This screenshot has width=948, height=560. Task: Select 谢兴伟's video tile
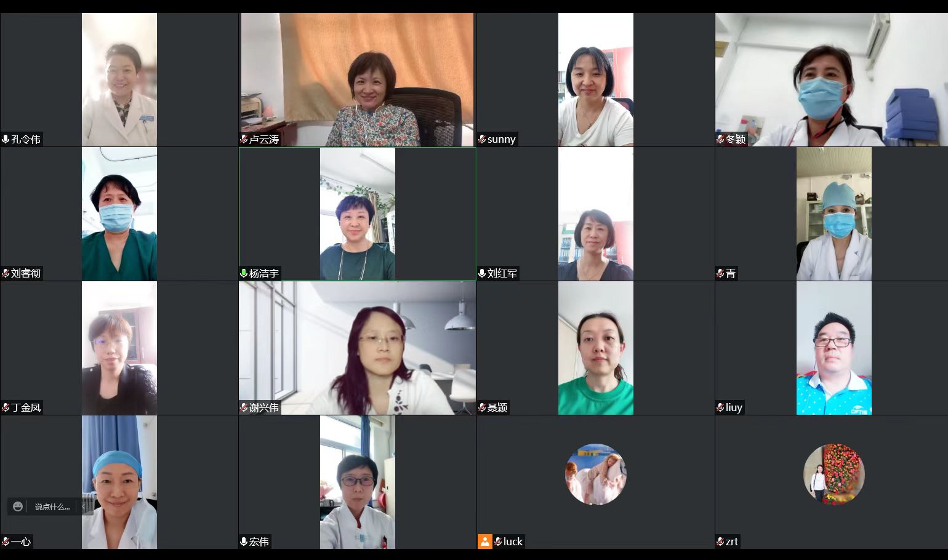click(x=358, y=348)
